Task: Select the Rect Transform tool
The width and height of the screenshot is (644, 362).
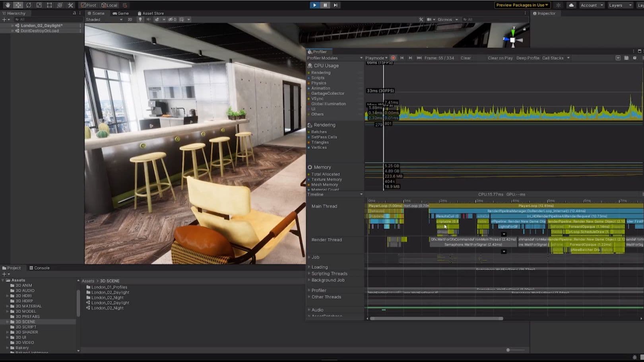Action: [49, 5]
